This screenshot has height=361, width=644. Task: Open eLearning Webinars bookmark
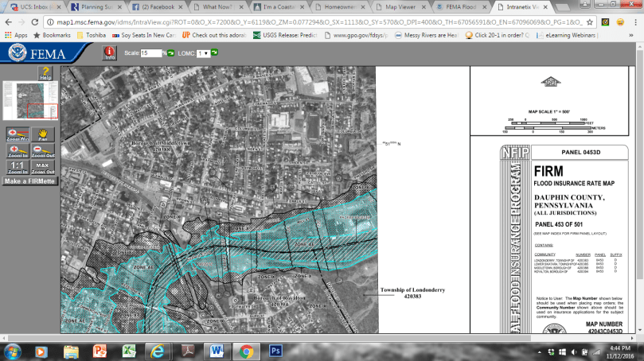[566, 35]
